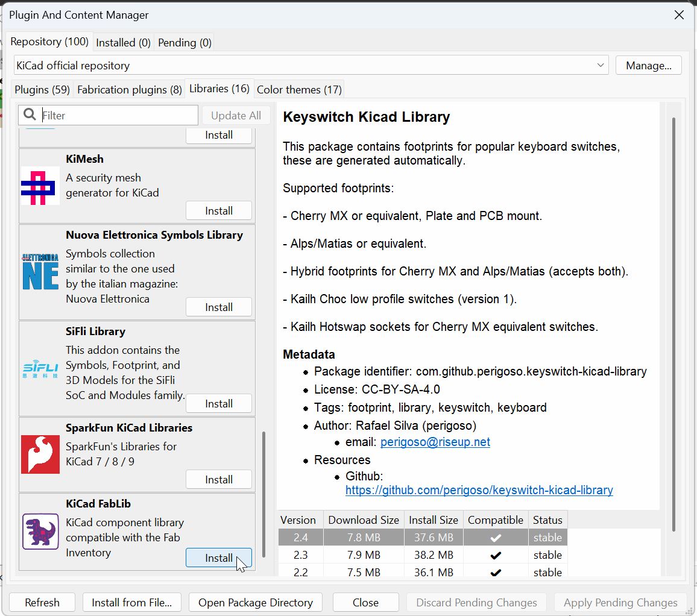Click the Install Size column header

click(434, 520)
